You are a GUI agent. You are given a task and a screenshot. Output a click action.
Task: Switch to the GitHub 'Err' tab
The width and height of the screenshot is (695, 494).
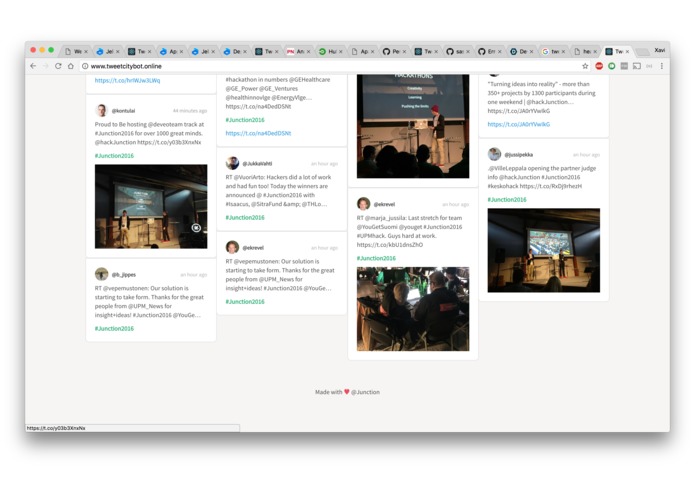click(x=488, y=51)
